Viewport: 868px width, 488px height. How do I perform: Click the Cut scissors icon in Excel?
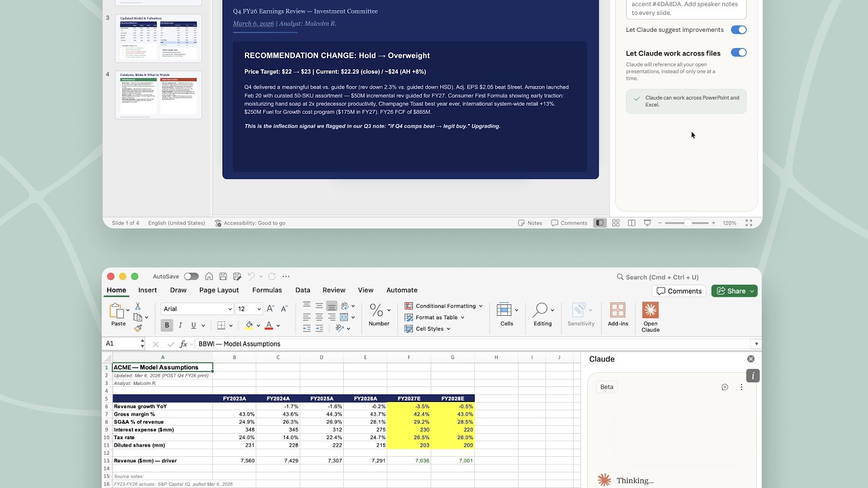(138, 306)
